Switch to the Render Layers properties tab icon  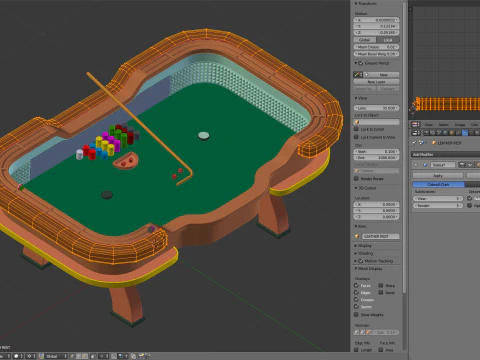coord(432,133)
